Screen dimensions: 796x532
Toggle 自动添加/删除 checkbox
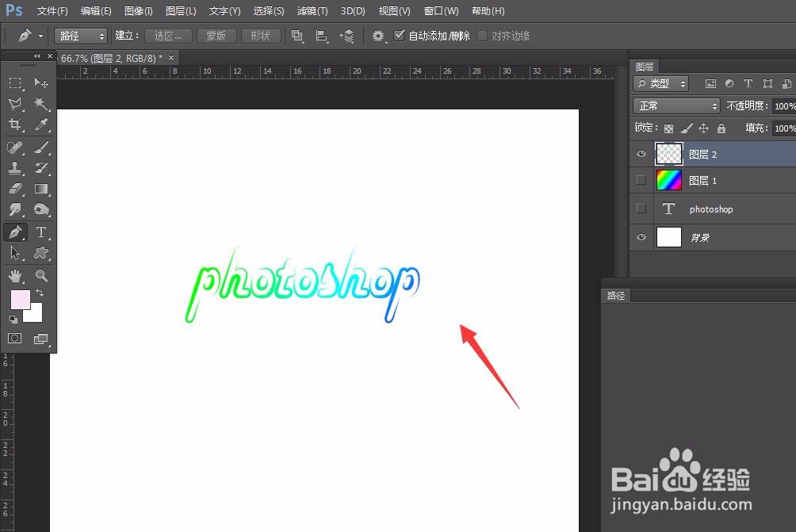pyautogui.click(x=400, y=35)
